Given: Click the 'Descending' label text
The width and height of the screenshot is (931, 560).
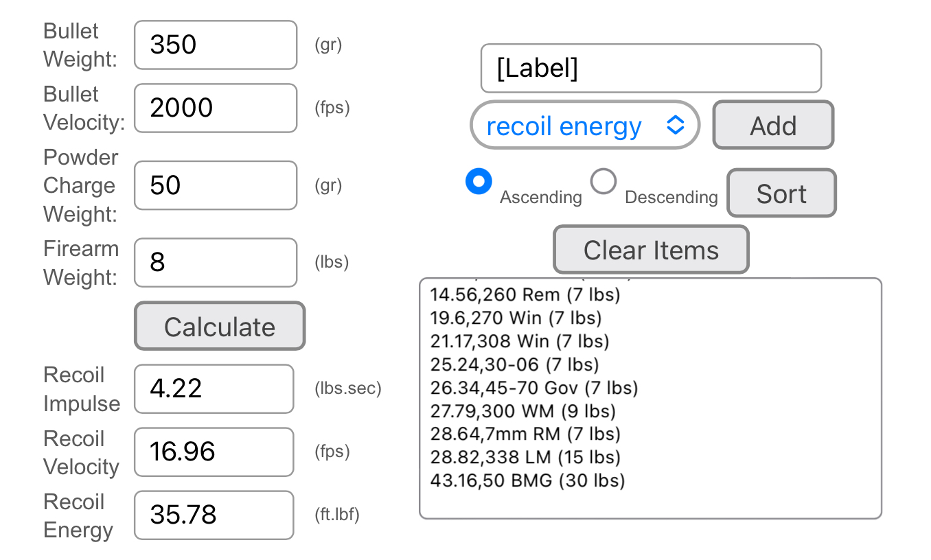Looking at the screenshot, I should pyautogui.click(x=671, y=198).
